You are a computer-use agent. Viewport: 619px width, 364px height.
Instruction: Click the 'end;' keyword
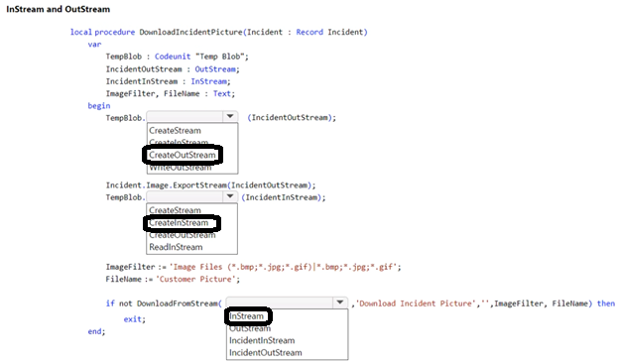97,331
